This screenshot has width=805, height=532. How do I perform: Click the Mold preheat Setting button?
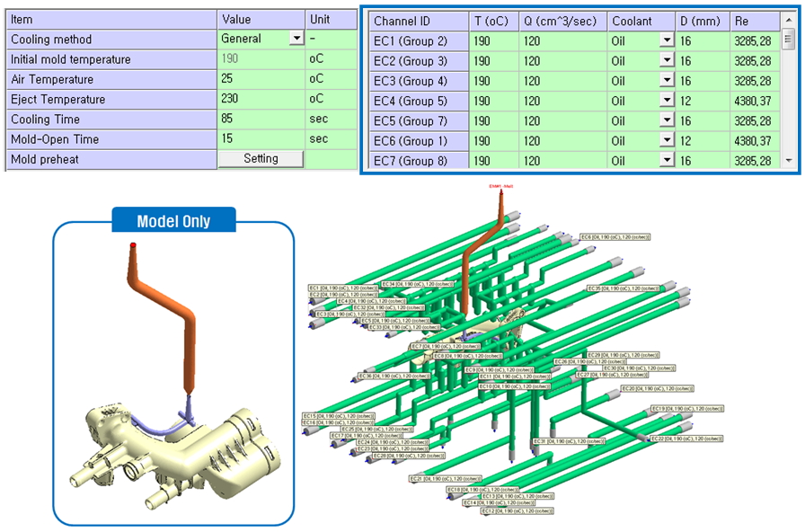(x=261, y=159)
